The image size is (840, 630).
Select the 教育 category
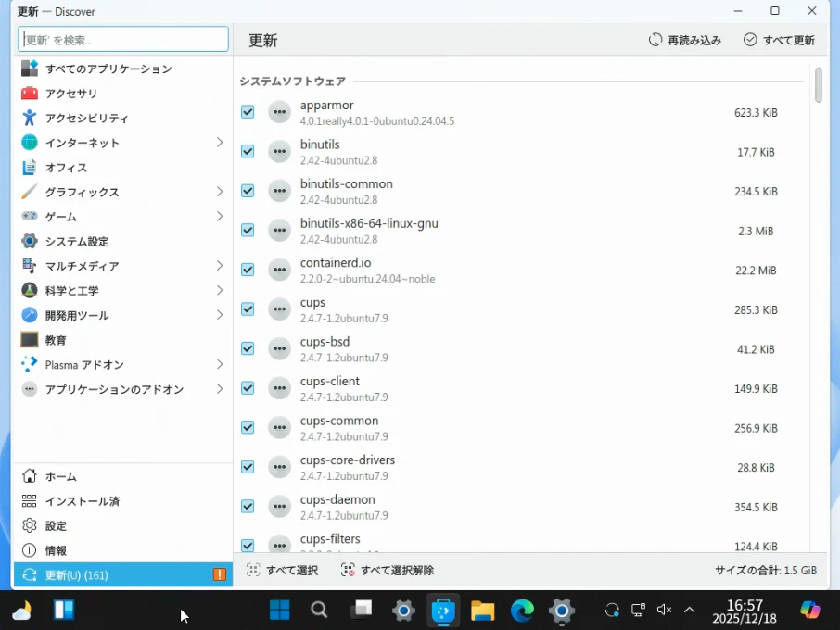coord(122,339)
